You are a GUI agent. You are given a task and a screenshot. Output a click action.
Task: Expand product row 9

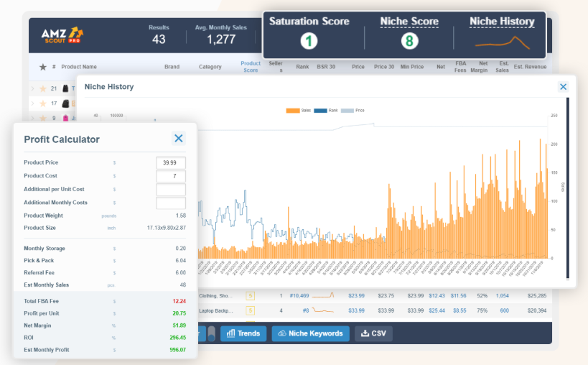32,118
